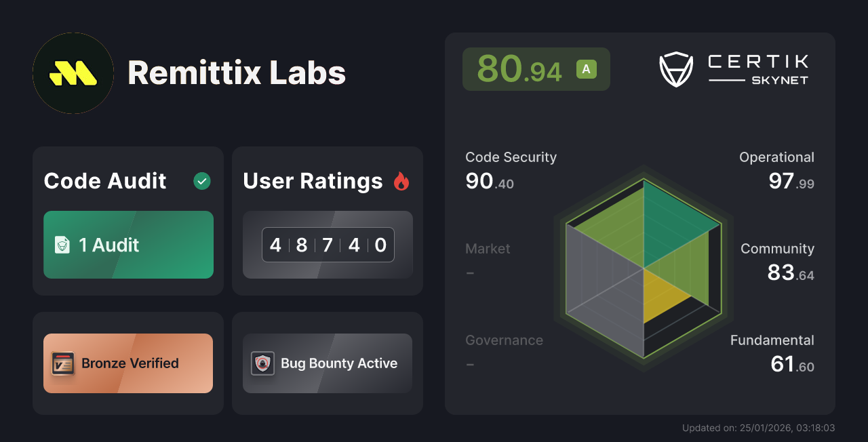The height and width of the screenshot is (442, 868).
Task: Click the Remittix Labs circular logo icon
Action: [x=73, y=73]
